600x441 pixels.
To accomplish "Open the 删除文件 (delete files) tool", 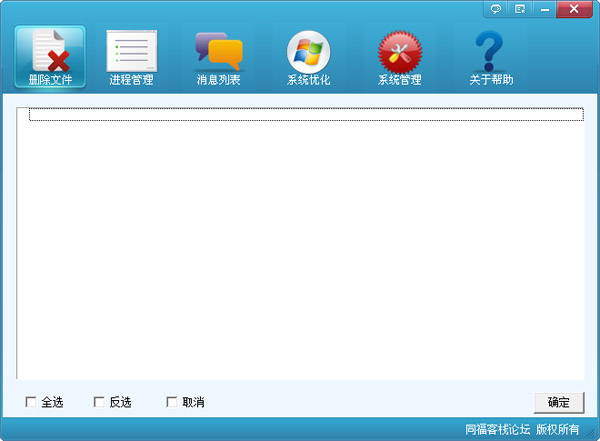I will [49, 56].
